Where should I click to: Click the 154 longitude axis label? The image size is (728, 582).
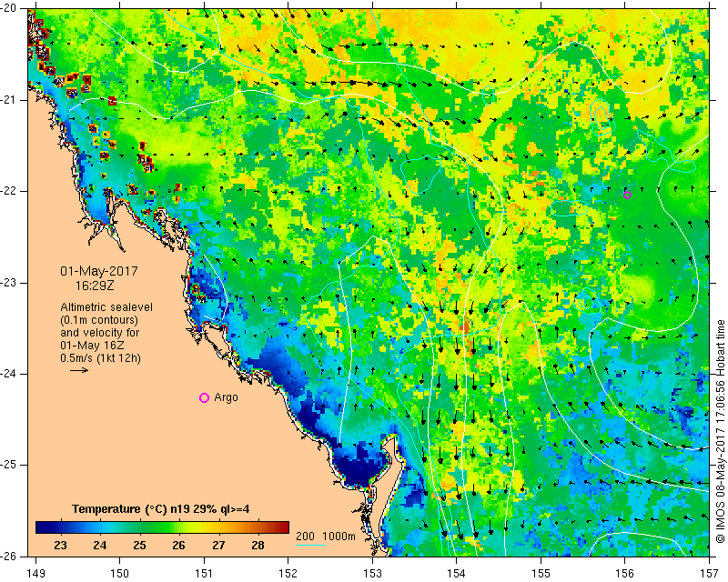[457, 573]
